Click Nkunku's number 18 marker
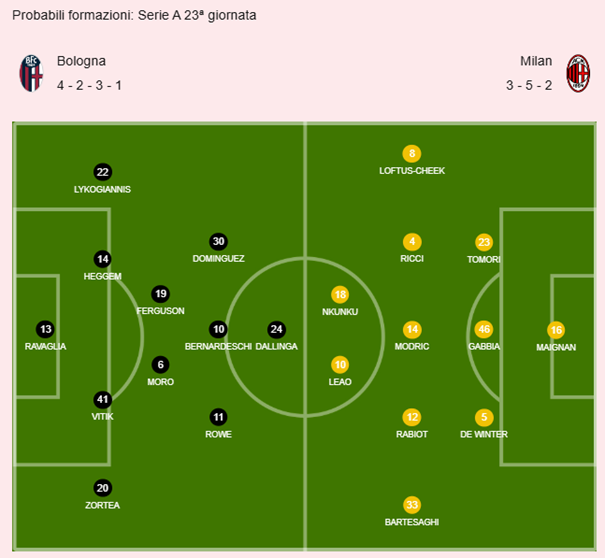The image size is (605, 558). point(340,295)
